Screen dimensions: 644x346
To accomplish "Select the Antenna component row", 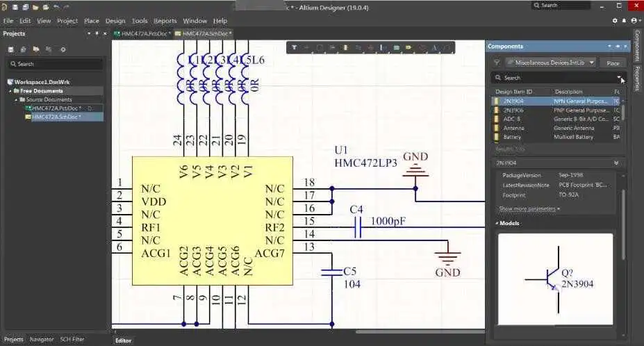I will click(x=557, y=128).
